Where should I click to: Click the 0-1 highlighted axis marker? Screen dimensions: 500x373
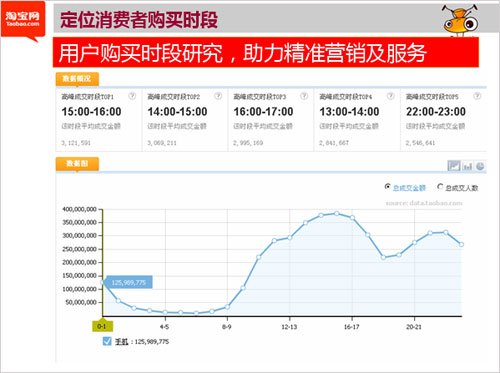(x=102, y=326)
